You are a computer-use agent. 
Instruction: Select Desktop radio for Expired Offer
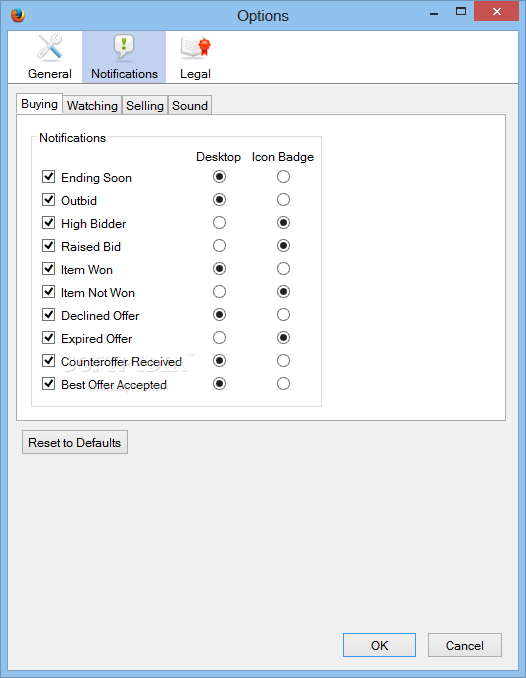point(219,338)
